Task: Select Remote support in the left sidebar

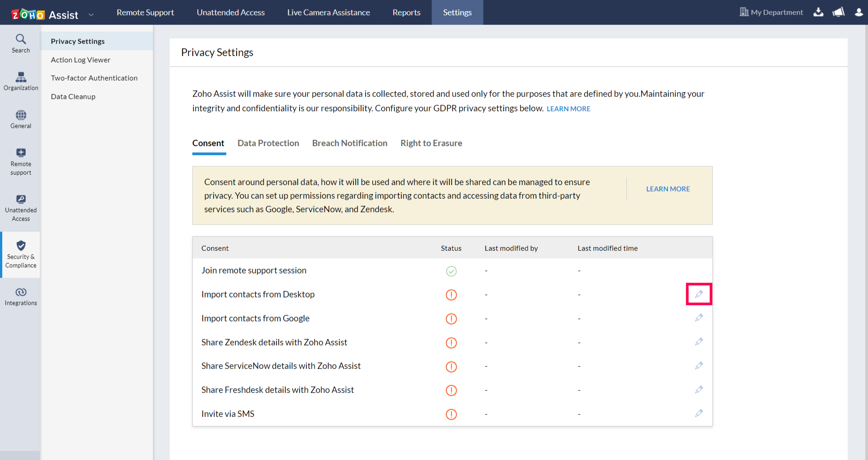Action: [20, 161]
